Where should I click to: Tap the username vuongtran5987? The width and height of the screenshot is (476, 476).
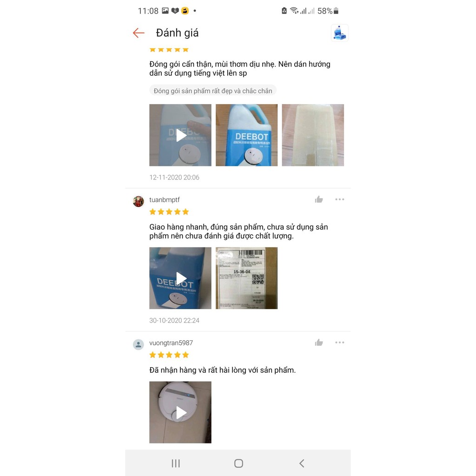point(171,343)
